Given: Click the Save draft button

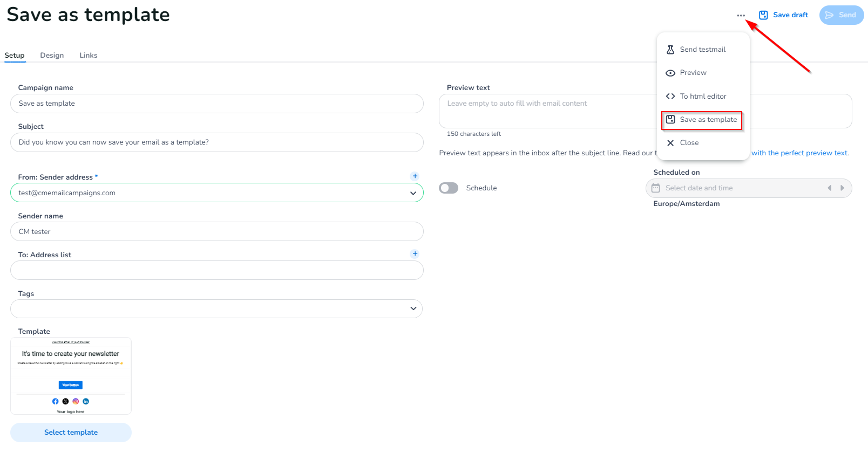Looking at the screenshot, I should coord(783,15).
